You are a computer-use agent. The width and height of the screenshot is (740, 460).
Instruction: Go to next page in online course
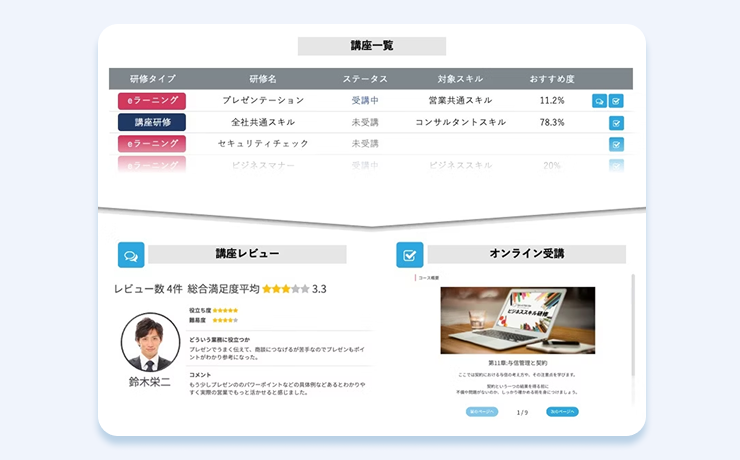(562, 412)
